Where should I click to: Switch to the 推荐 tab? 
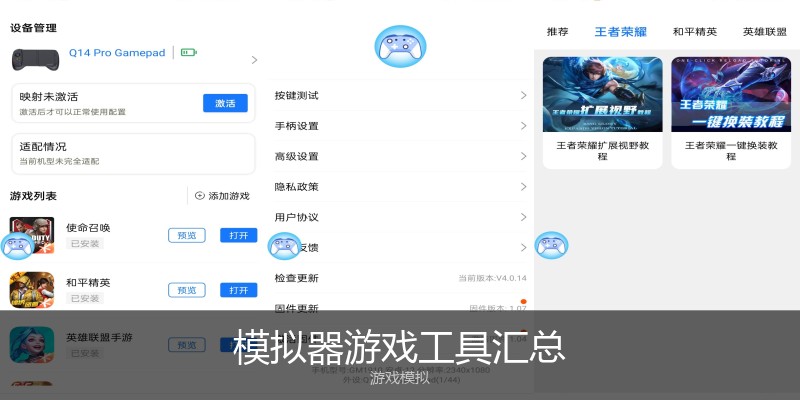pos(558,32)
